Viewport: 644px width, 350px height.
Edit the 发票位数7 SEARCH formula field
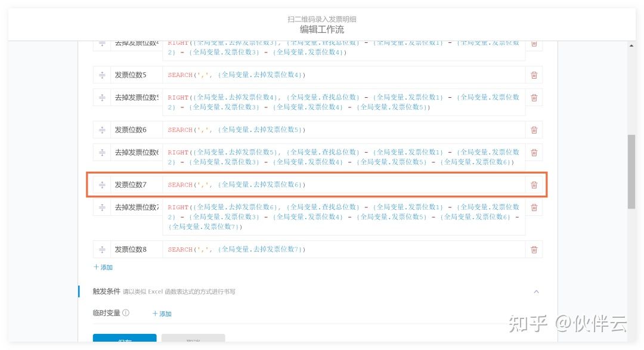344,185
